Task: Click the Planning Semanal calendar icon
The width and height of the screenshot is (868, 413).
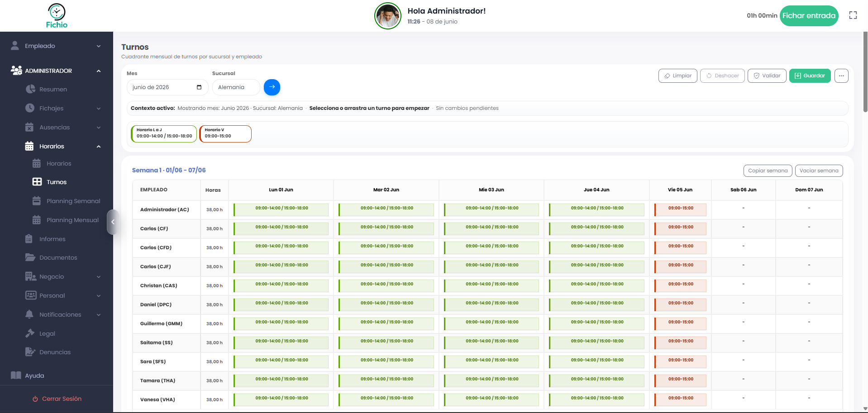Action: point(37,201)
